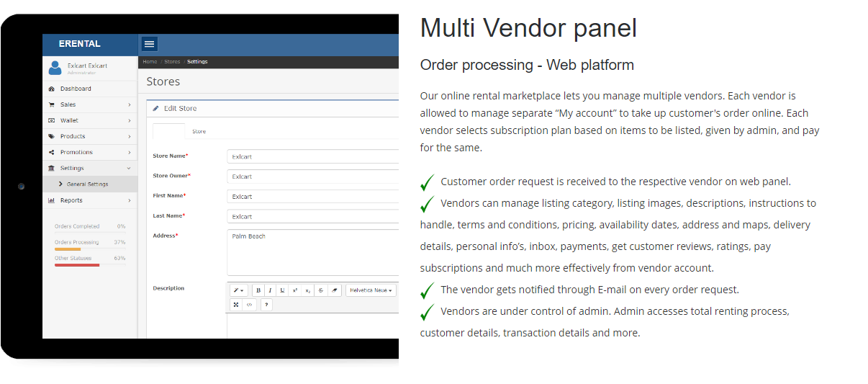868x384 pixels.
Task: Open Wallet in the sidebar
Action: pyautogui.click(x=90, y=120)
